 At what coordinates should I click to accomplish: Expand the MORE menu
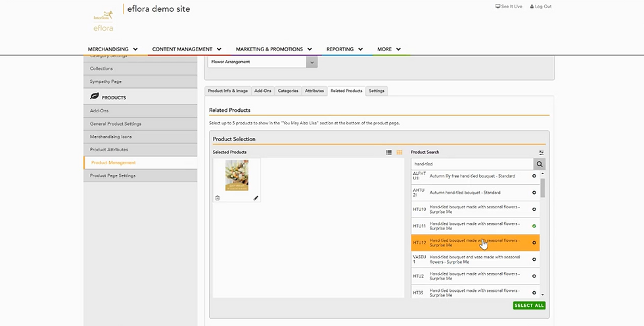[389, 49]
